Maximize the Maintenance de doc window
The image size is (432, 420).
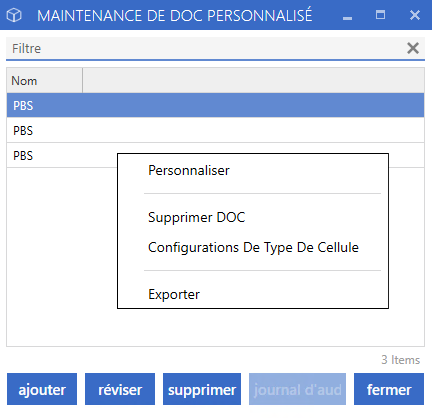(380, 15)
